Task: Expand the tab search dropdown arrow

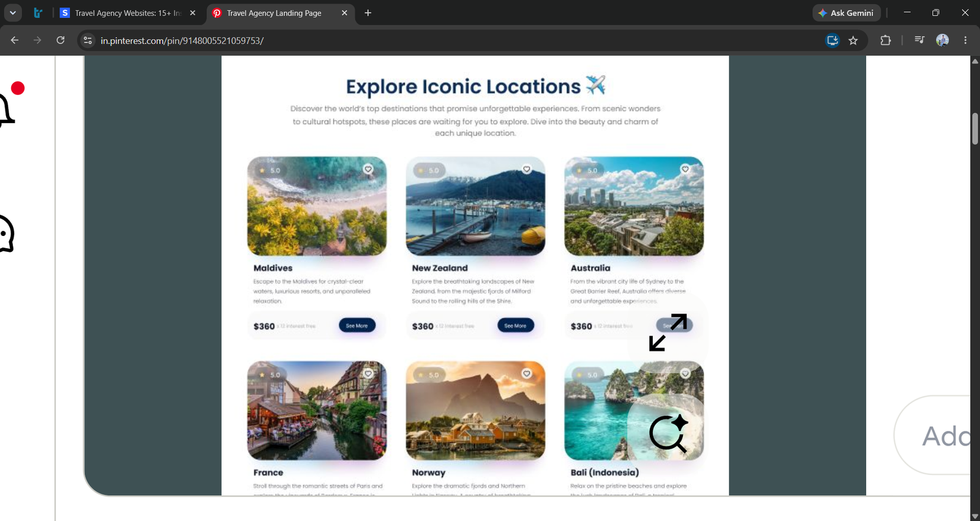Action: pos(13,13)
